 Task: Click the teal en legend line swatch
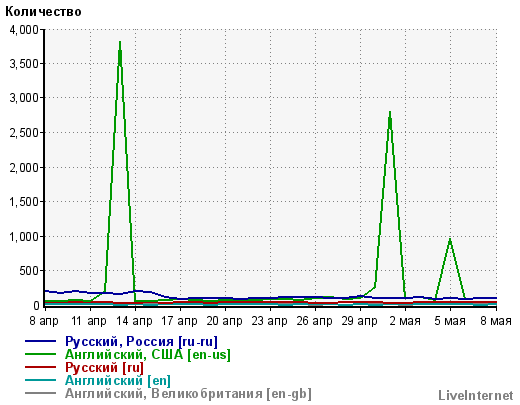(x=40, y=380)
